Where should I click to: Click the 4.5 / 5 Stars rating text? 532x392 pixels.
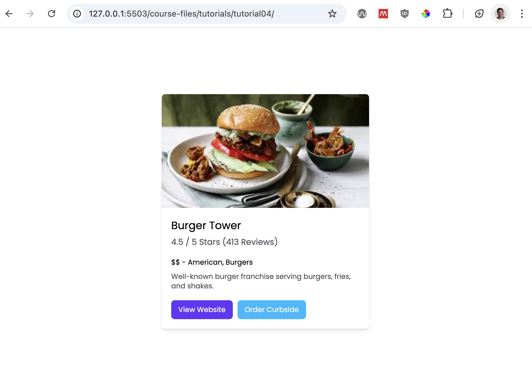225,242
